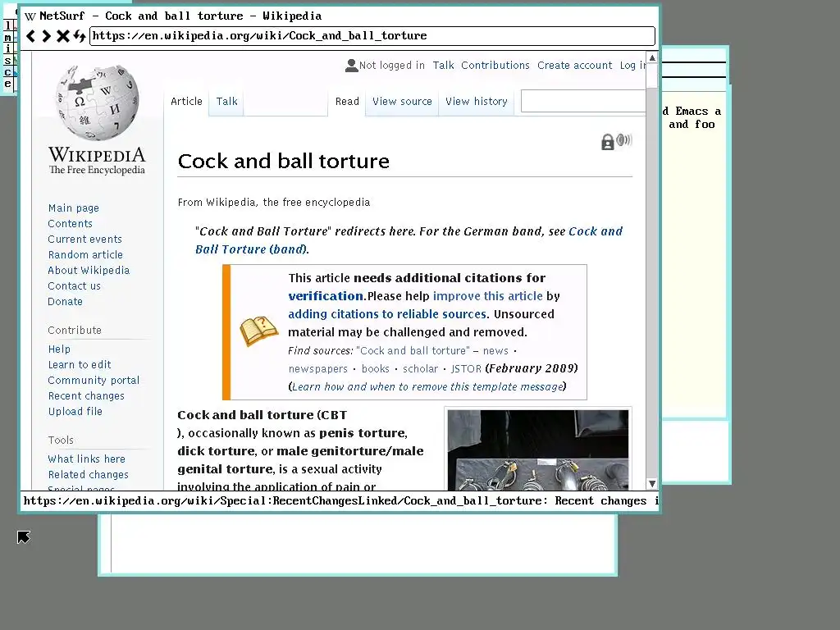Click the stop loading X button

tap(62, 36)
